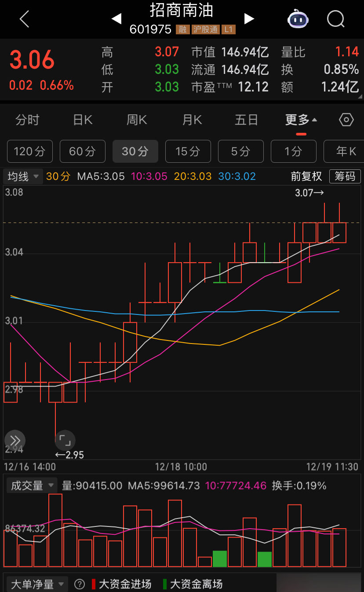Expand quote details corner triangle

click(360, 96)
